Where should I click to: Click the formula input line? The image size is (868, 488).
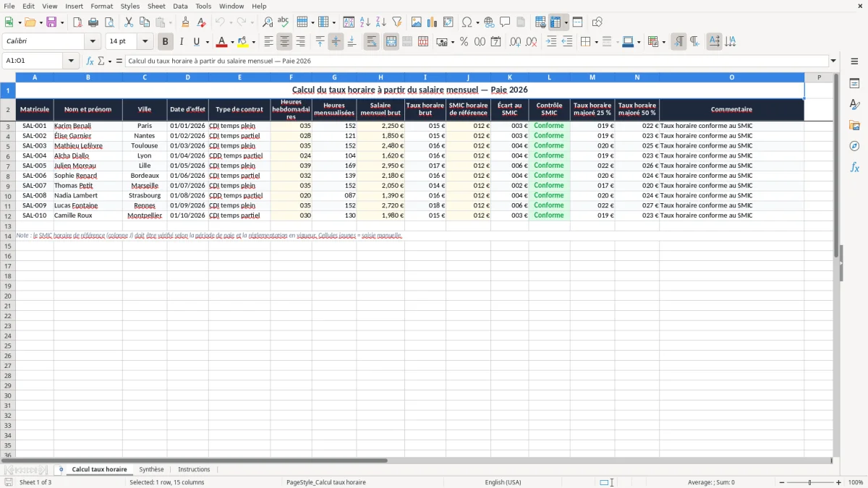[477, 61]
